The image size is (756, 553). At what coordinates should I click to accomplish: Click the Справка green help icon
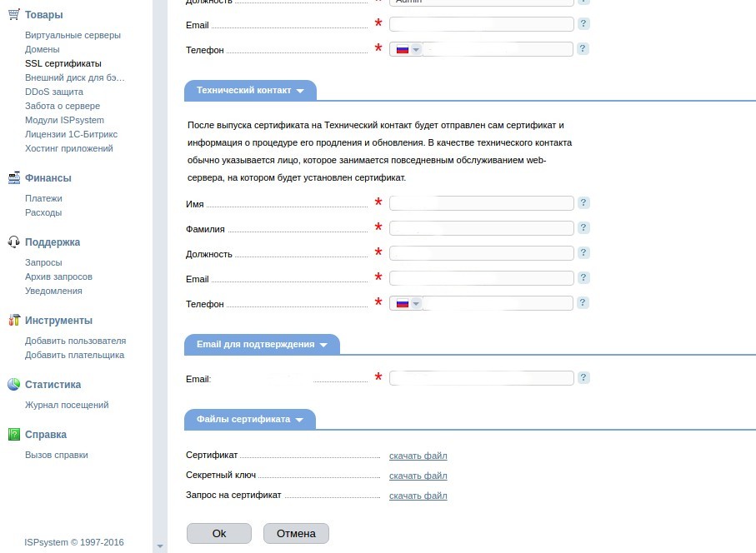pos(14,435)
